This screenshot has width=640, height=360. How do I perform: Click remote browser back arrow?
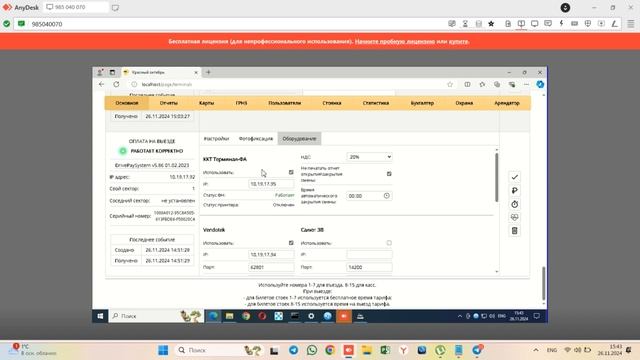click(x=101, y=84)
